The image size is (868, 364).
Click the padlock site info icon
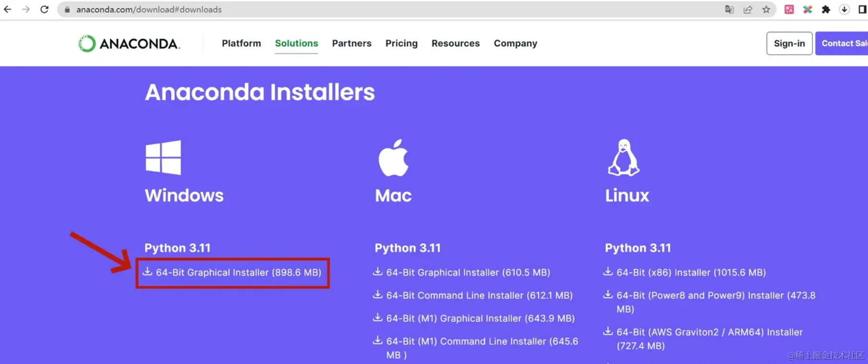point(67,10)
